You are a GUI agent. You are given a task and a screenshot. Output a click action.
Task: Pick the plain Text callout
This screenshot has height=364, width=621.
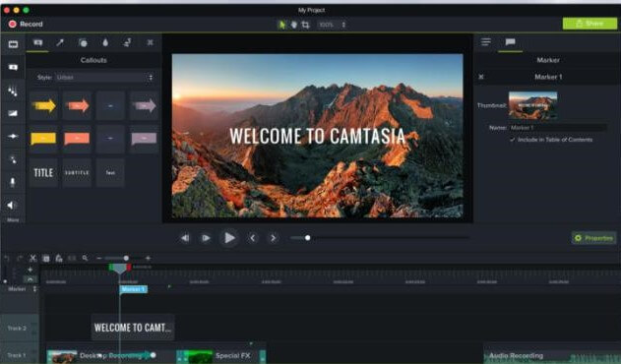(110, 173)
